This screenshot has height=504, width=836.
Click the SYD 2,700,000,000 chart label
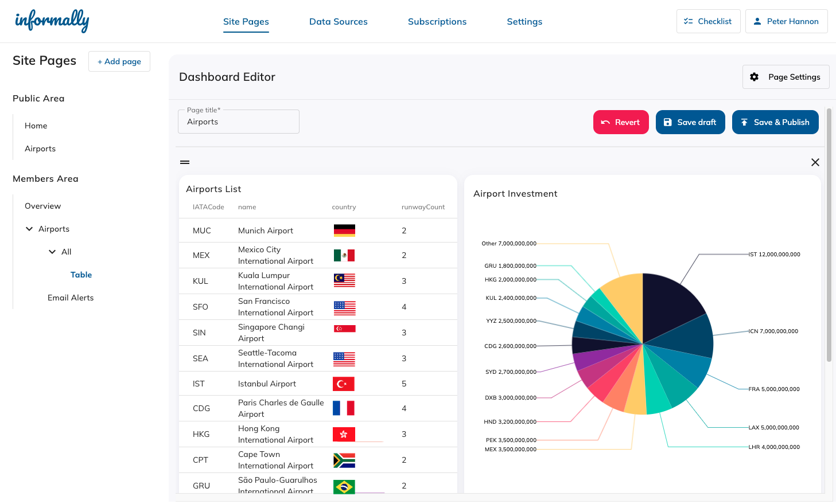511,372
